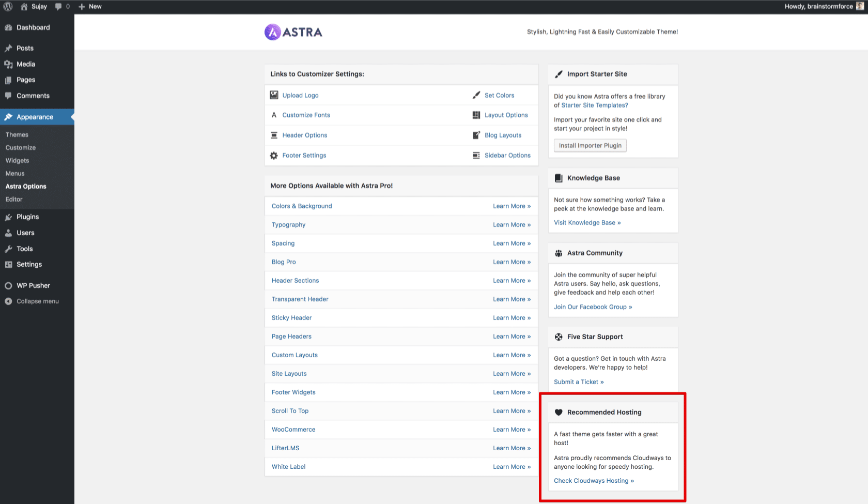Open Set Colors link
This screenshot has height=504, width=868.
(x=500, y=96)
